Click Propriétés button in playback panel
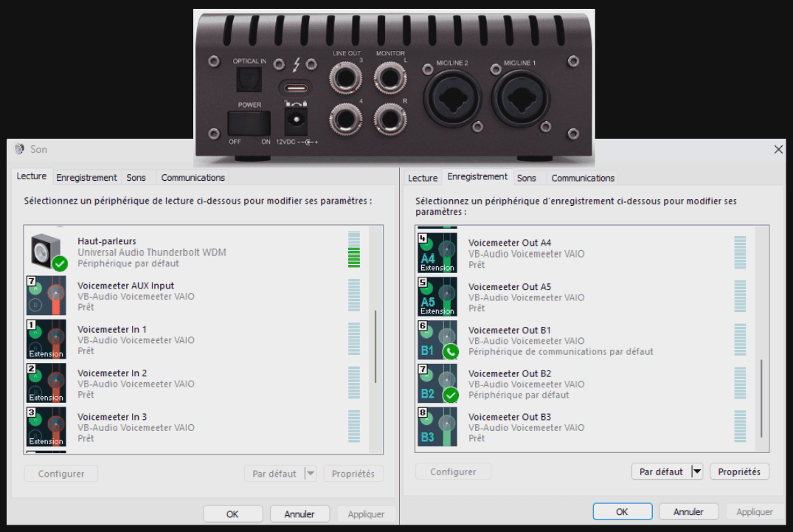The height and width of the screenshot is (532, 793). pos(353,473)
